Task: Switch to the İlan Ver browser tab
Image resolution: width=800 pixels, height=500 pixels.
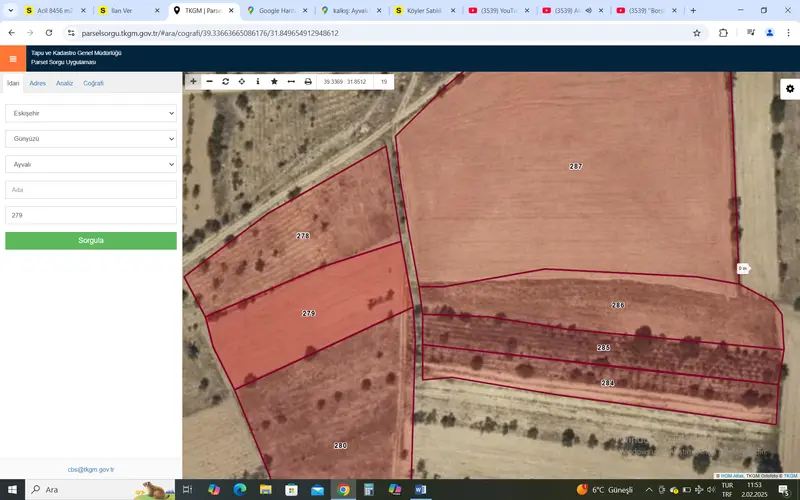Action: 129,10
